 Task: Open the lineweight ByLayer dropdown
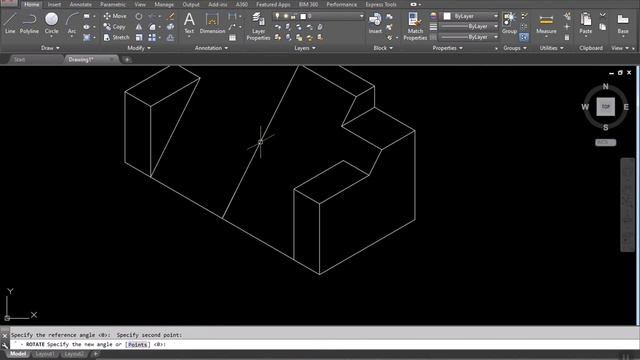click(x=469, y=27)
